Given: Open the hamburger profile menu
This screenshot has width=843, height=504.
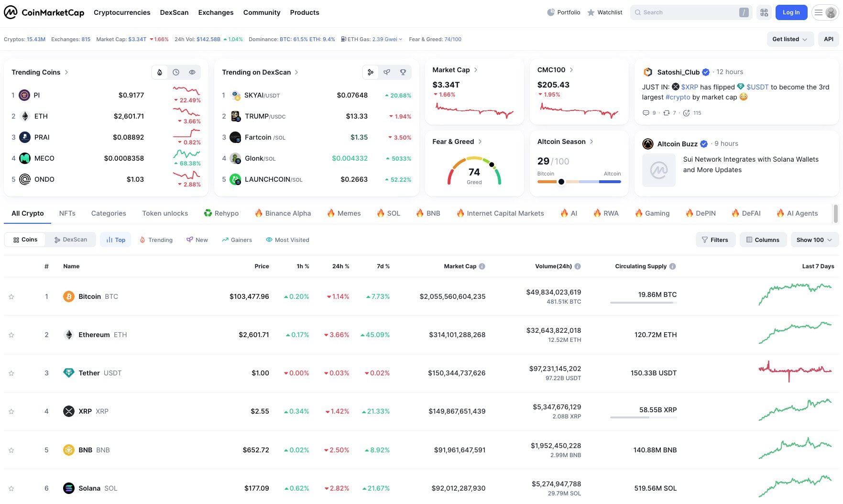Looking at the screenshot, I should (825, 12).
